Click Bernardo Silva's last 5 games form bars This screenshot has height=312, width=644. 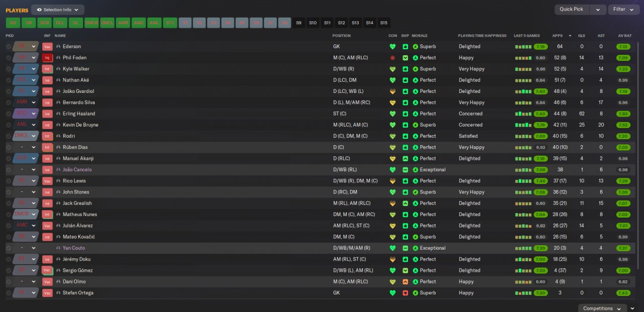[x=523, y=102]
